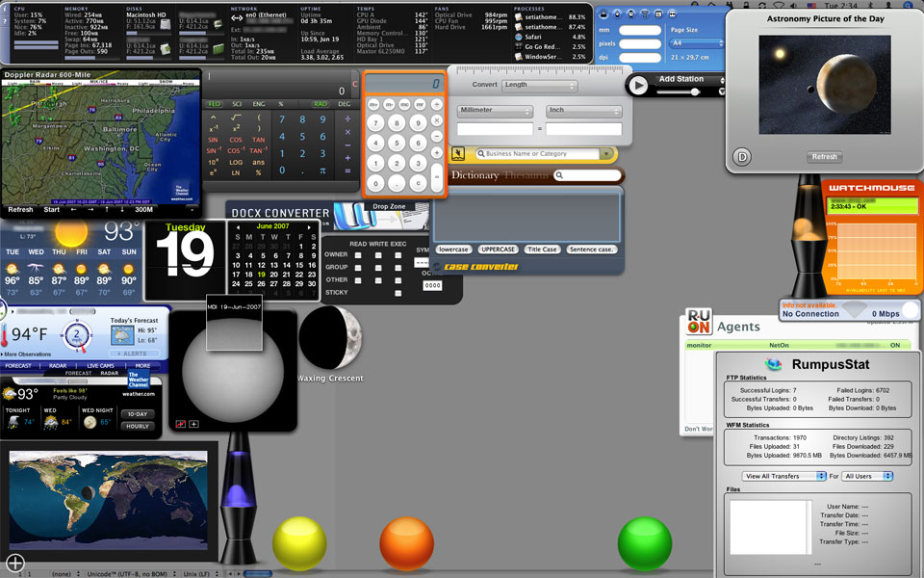
Task: Toggle the OTHER WRITE permission checkbox
Action: coord(378,280)
